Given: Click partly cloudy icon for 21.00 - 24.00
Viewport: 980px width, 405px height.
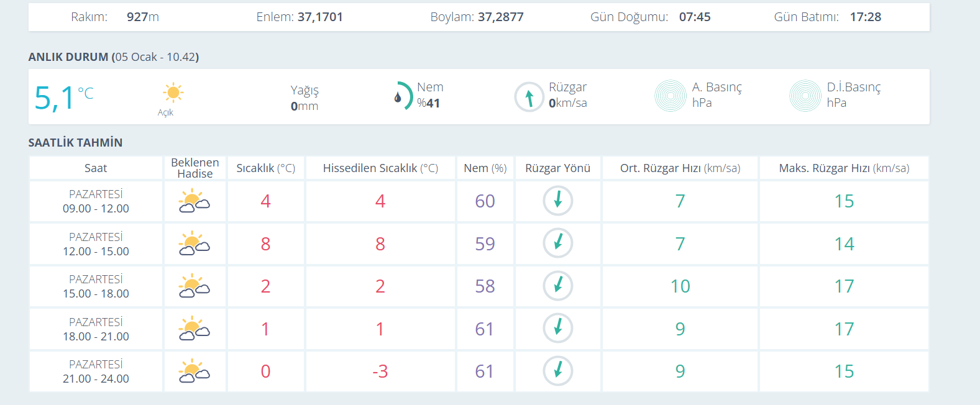Looking at the screenshot, I should (x=195, y=371).
